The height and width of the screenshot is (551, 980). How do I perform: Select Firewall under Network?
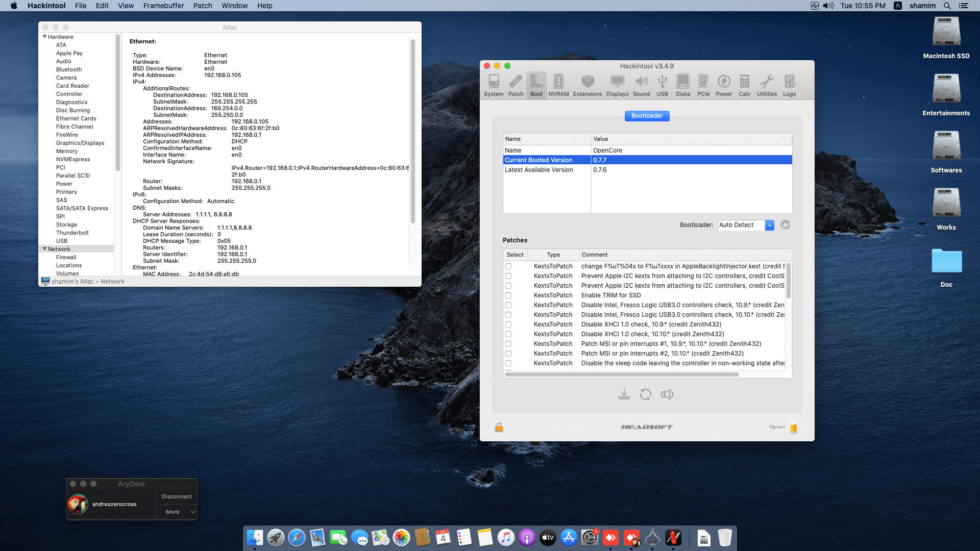66,257
